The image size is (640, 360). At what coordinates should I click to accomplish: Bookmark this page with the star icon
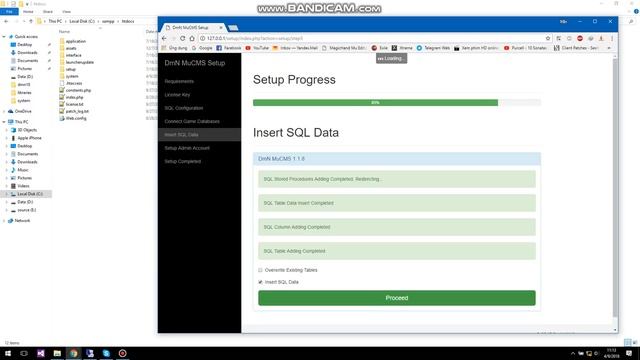pos(548,38)
